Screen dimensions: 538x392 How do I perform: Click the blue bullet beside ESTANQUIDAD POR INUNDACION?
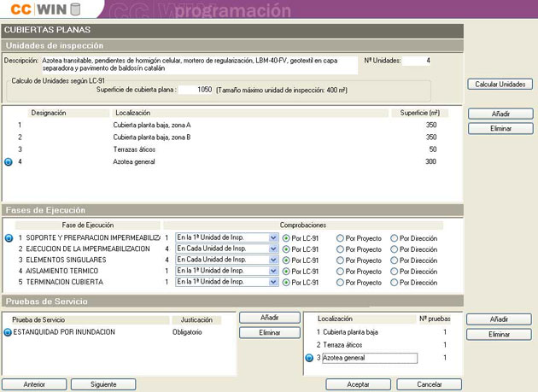click(8, 332)
